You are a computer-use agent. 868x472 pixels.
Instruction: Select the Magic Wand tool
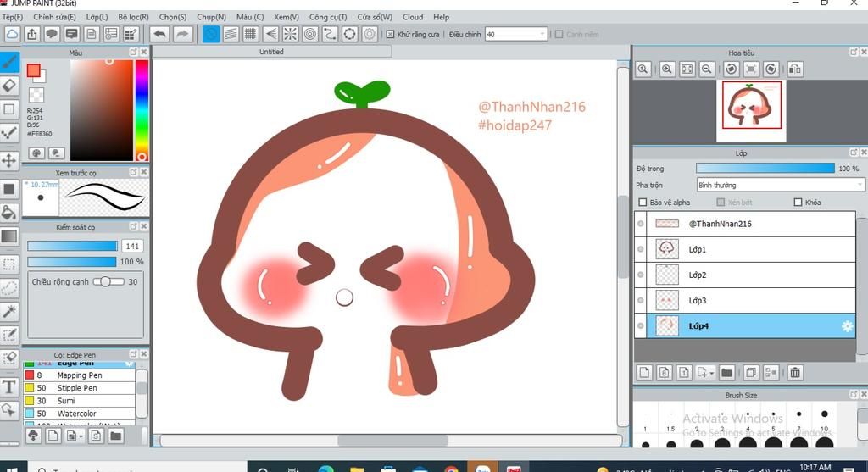(x=9, y=312)
